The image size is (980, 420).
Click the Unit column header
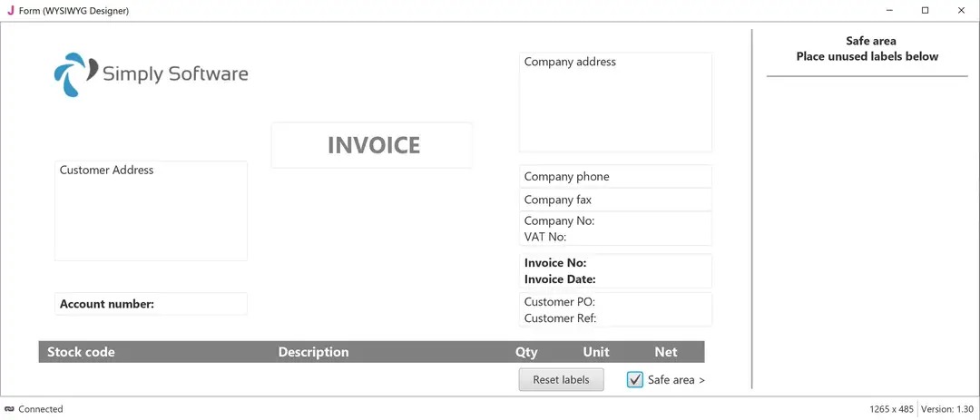click(x=596, y=352)
